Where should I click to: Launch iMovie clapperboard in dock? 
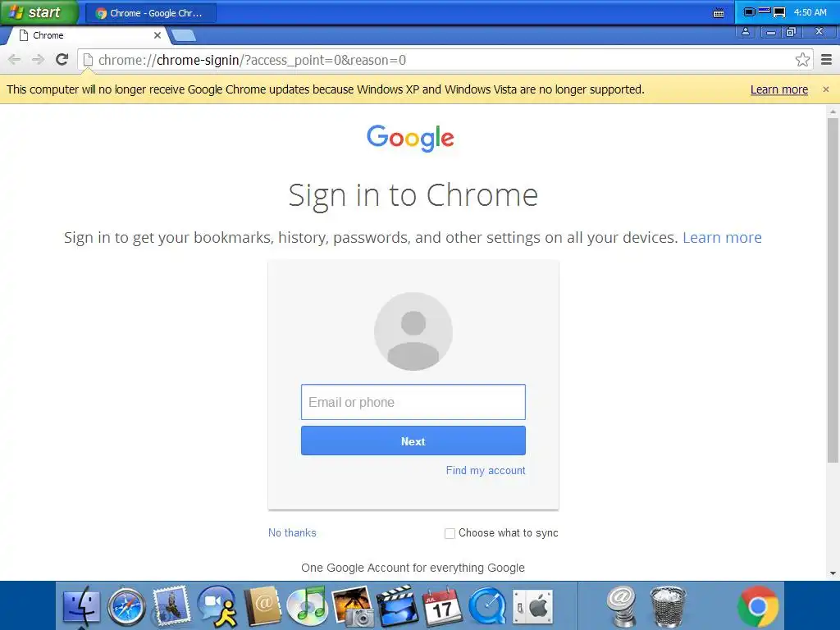[398, 606]
